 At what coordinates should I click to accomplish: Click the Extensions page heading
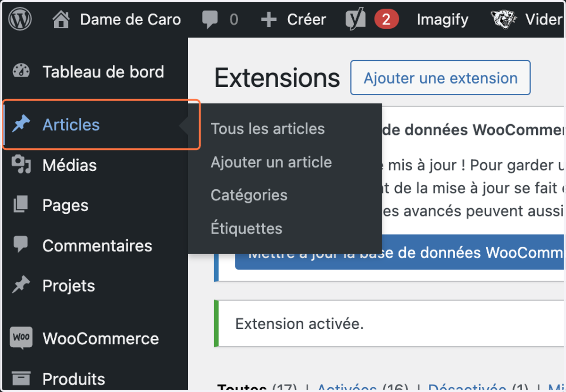click(x=277, y=78)
